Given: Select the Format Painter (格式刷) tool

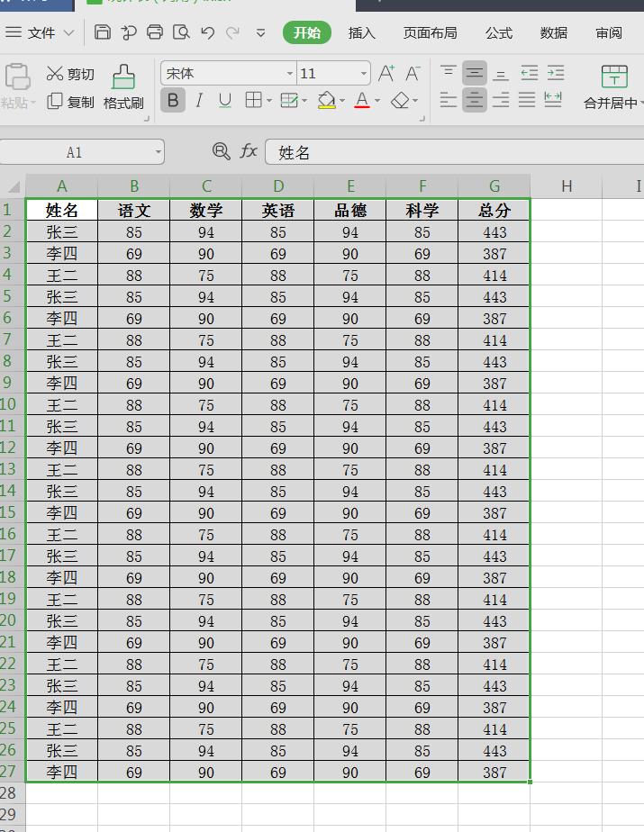Looking at the screenshot, I should click(123, 86).
